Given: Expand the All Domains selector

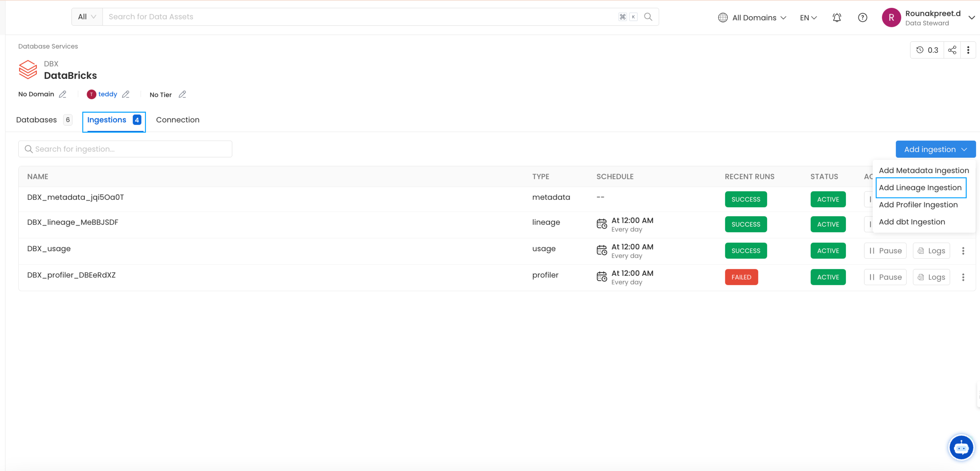Looking at the screenshot, I should pos(753,17).
